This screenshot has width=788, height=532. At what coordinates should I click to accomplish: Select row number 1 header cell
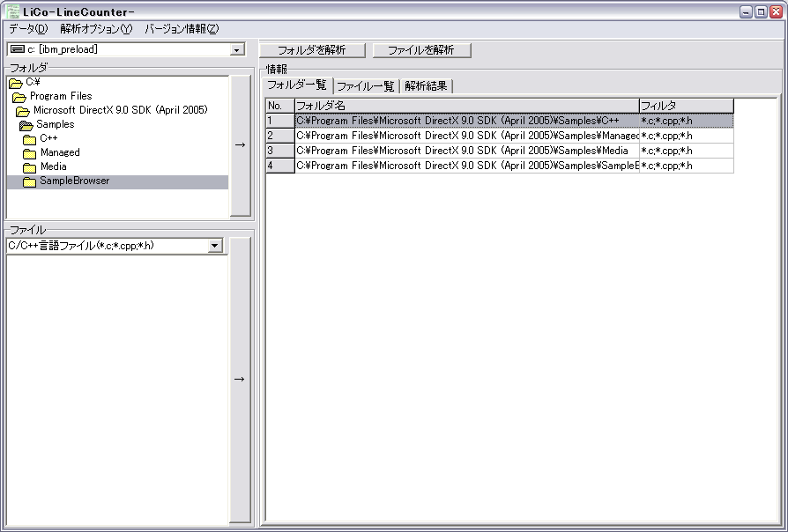click(280, 121)
